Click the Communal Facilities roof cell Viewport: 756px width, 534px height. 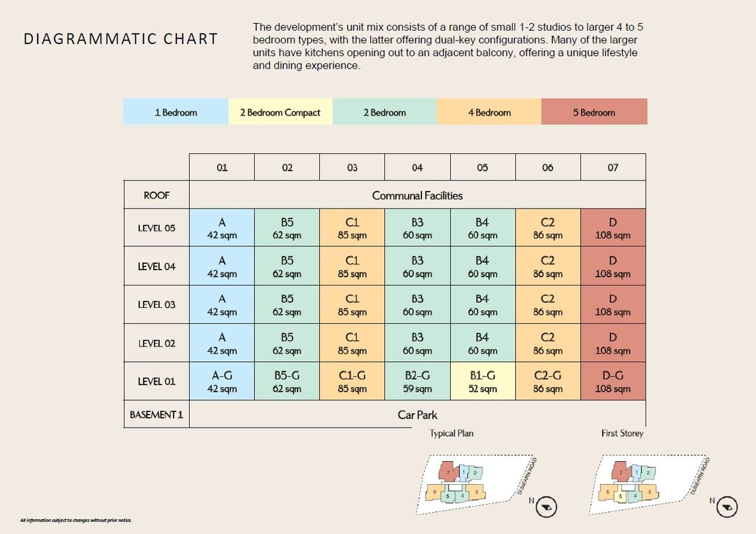point(417,195)
